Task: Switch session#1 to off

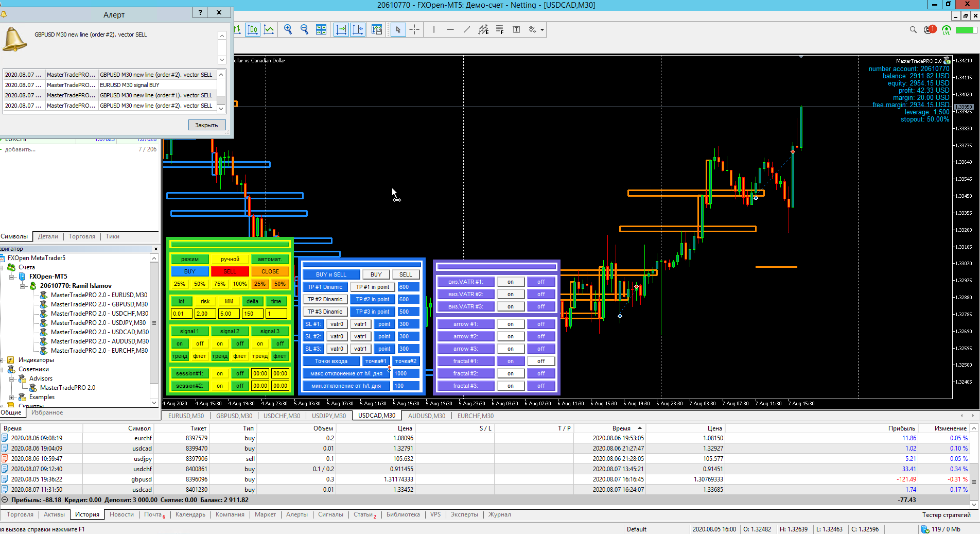Action: 240,373
